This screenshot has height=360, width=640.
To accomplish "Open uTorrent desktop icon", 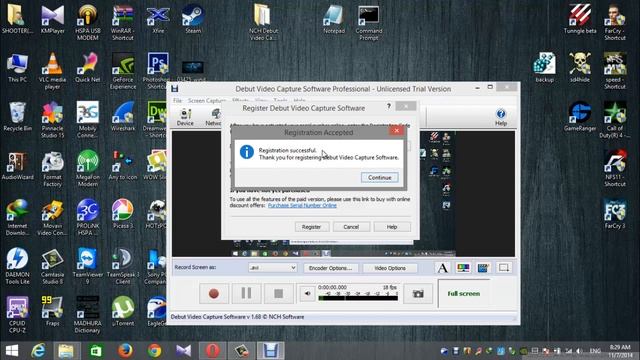I will pos(123,311).
